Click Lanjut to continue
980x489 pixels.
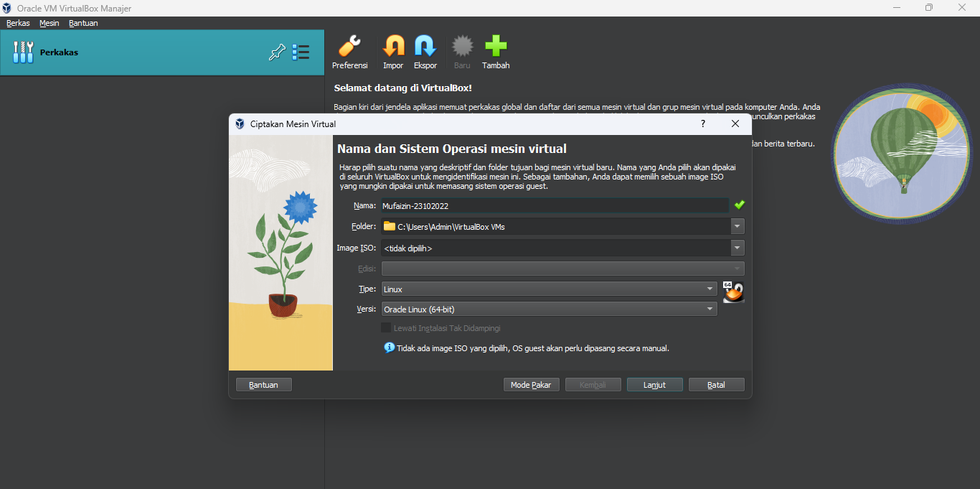654,385
